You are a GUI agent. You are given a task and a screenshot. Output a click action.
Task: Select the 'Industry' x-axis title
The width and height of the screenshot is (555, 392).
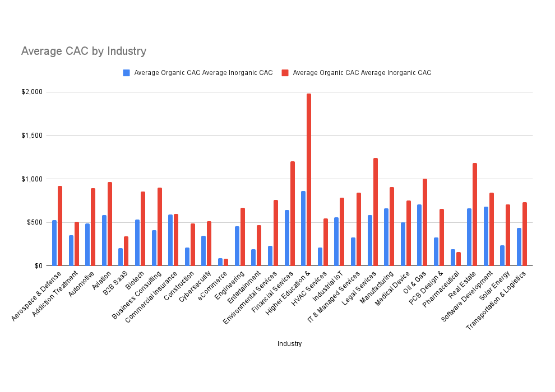[289, 344]
